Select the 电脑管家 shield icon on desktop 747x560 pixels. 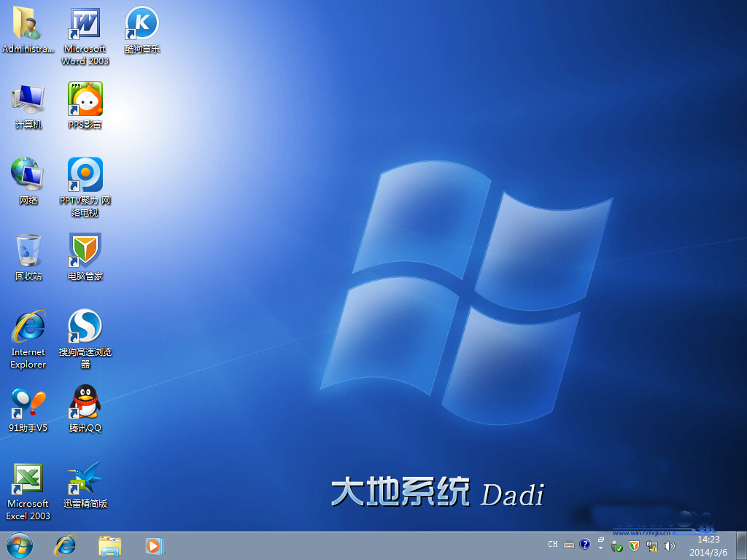point(85,251)
